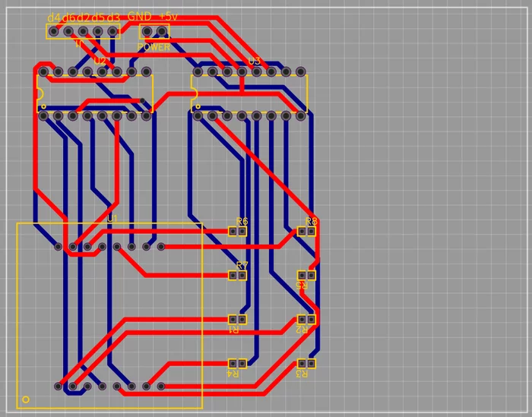Viewport: 532px width, 417px height.
Task: Select the d2 silkscreen label
Action: 84,17
